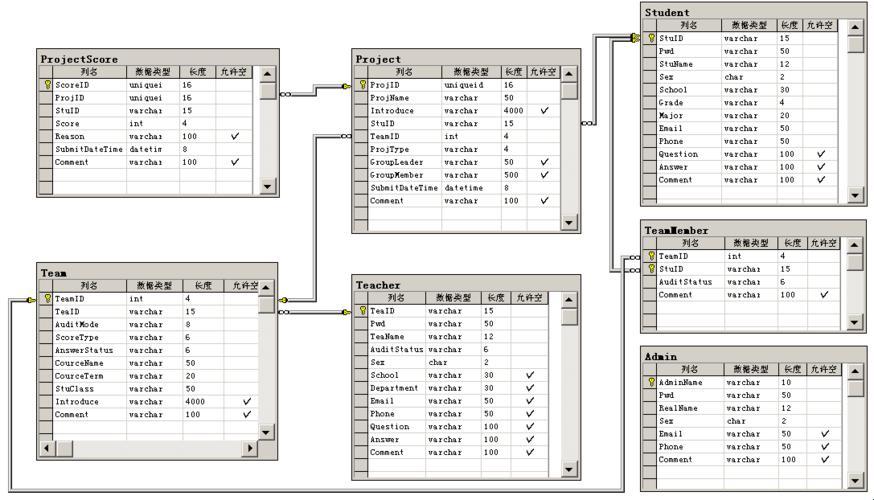The width and height of the screenshot is (874, 500).
Task: Click the 列名 column header in ProjectScore table
Action: coord(89,72)
